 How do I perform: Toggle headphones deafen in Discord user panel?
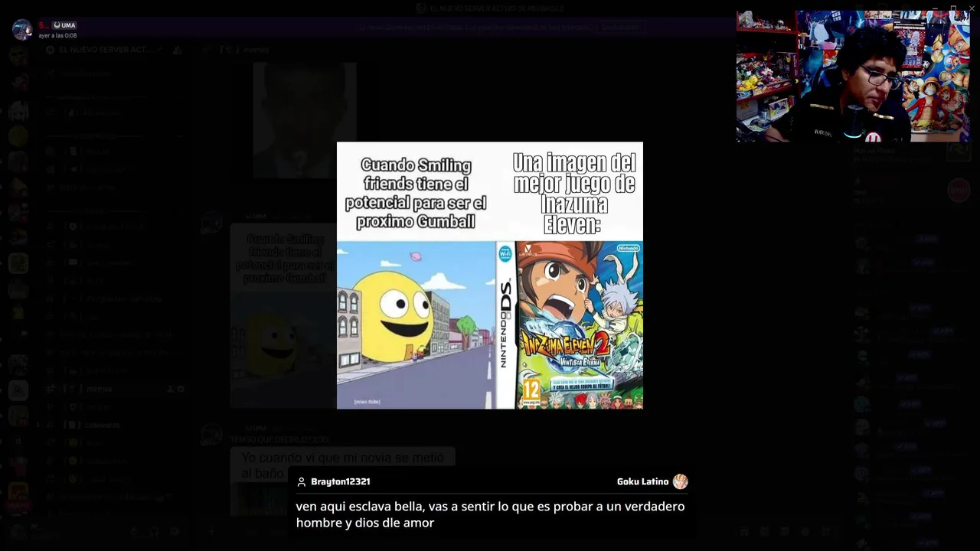point(155,532)
